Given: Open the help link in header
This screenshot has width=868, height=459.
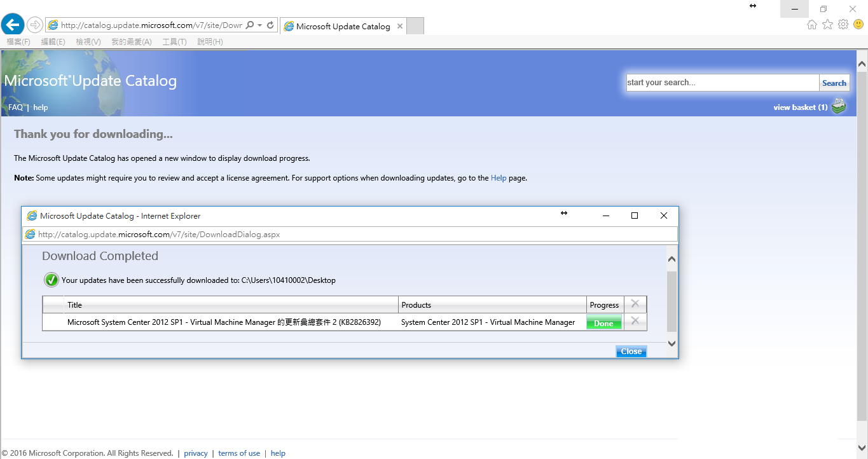Looking at the screenshot, I should [41, 107].
